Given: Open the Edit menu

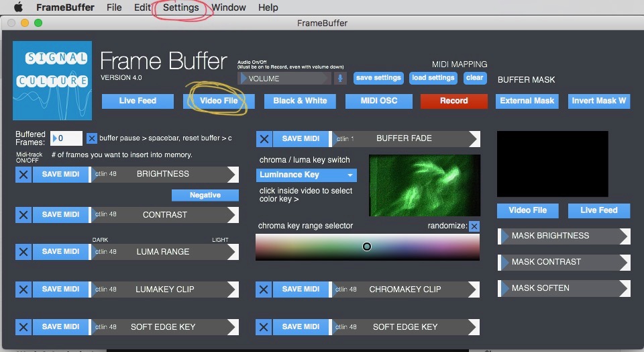Looking at the screenshot, I should 142,7.
